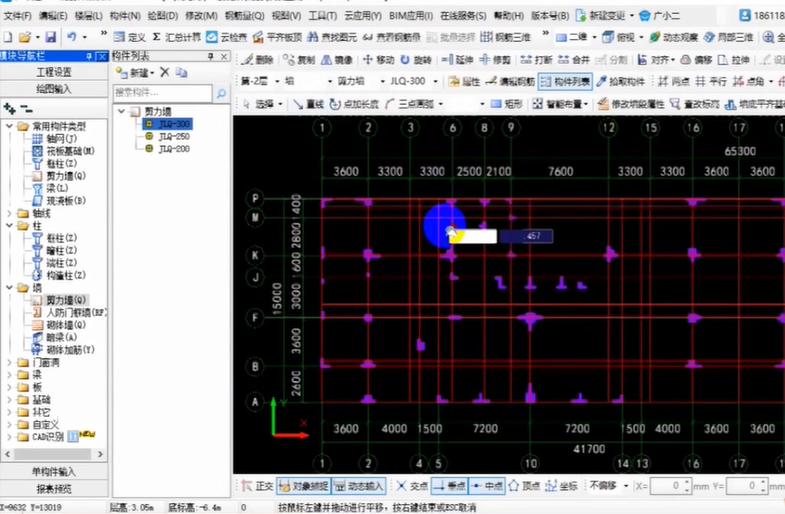Switch to 单构件输入 panel
The height and width of the screenshot is (514, 785).
tap(54, 471)
